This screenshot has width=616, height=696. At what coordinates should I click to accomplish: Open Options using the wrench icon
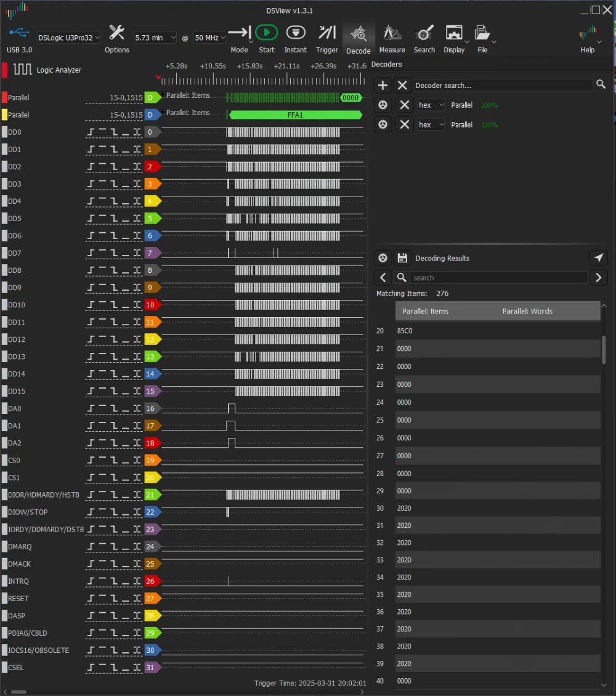[116, 32]
